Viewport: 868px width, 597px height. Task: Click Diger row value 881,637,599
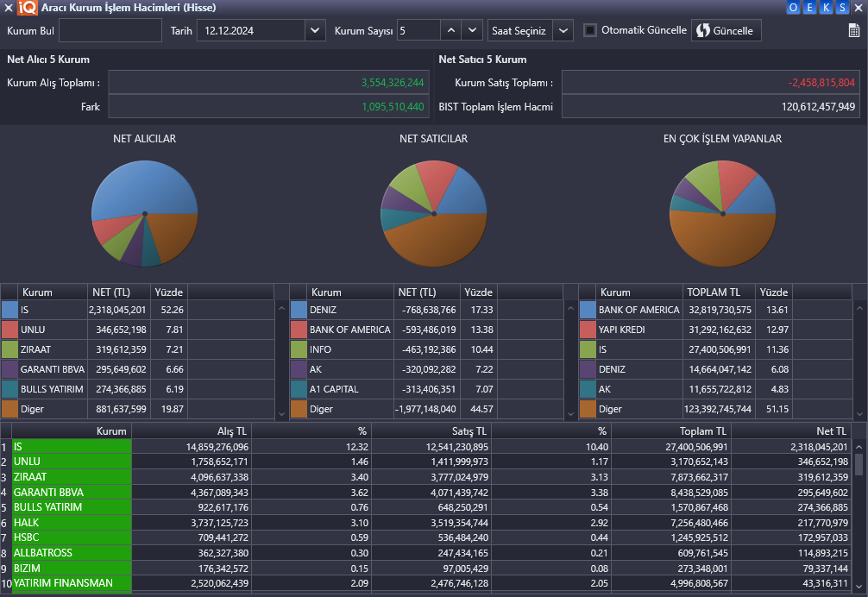(122, 410)
